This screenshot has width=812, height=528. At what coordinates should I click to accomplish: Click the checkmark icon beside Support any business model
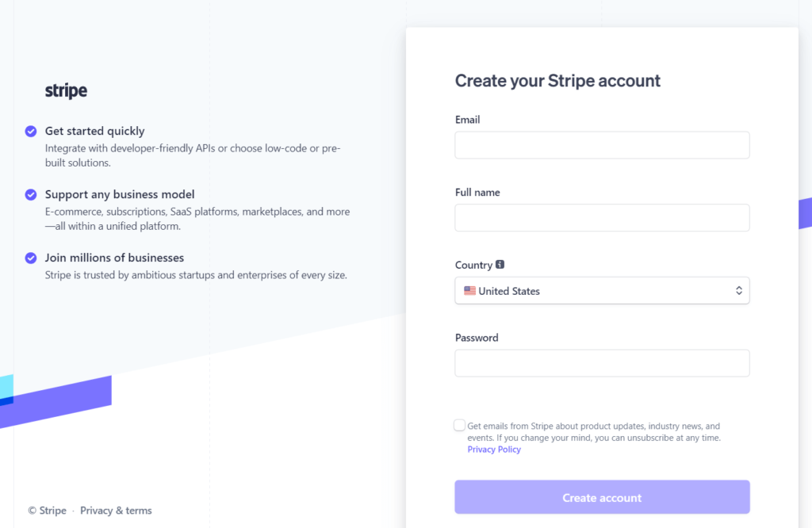coord(30,194)
